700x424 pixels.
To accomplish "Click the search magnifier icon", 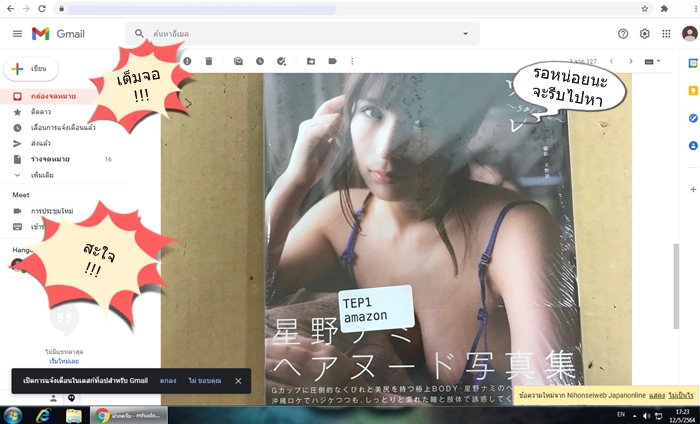I will point(139,33).
